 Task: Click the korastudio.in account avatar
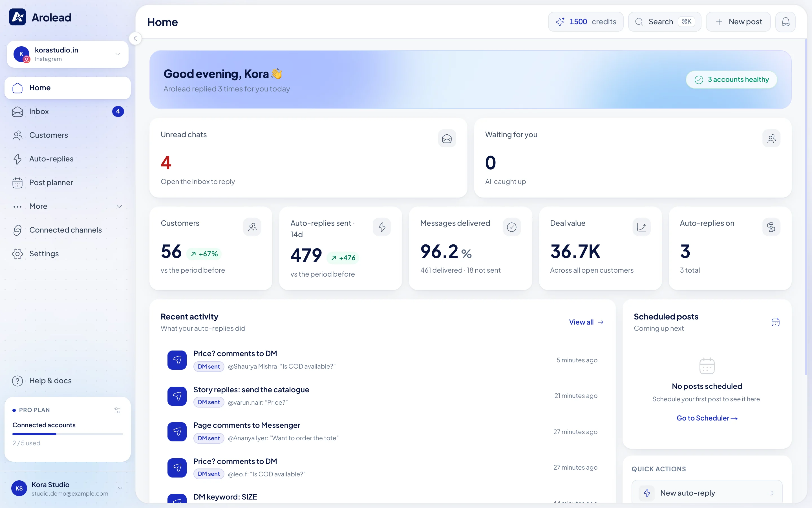tap(21, 54)
